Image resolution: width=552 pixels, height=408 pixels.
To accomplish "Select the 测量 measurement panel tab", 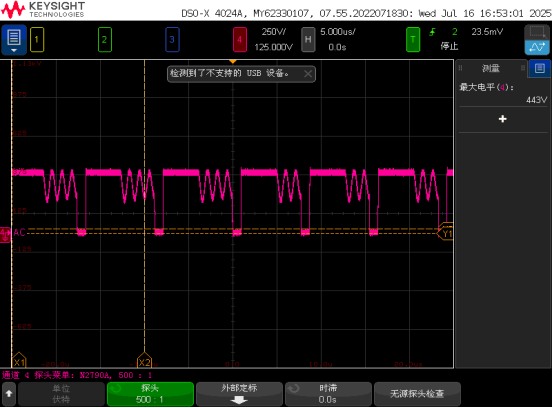I will pos(491,68).
